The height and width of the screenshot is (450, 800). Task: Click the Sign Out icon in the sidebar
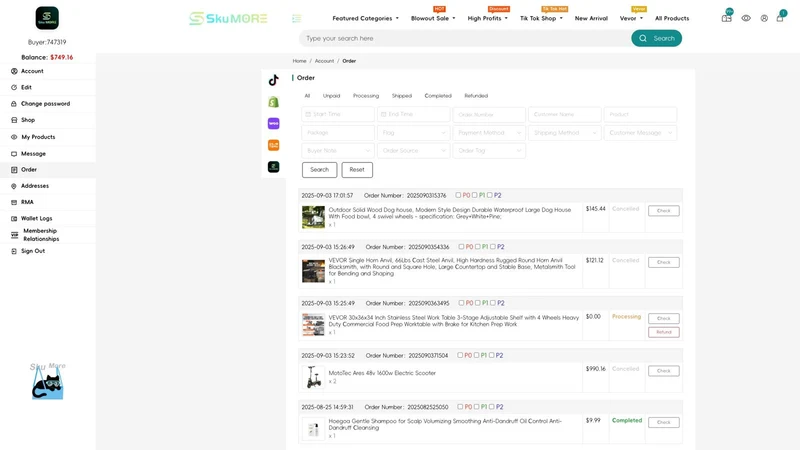pos(14,251)
